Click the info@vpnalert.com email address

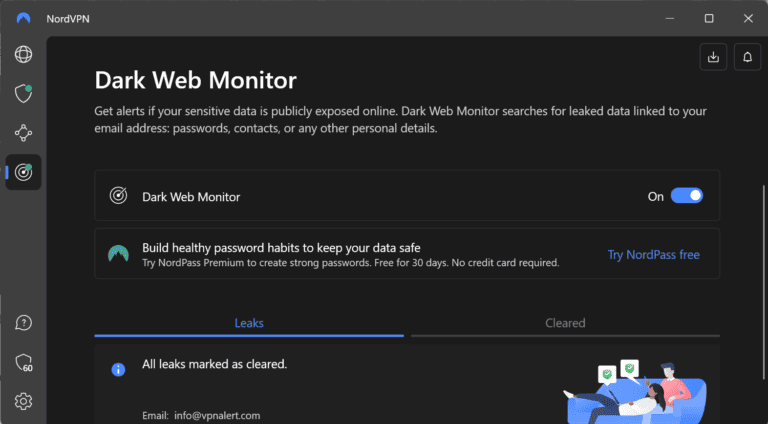pos(219,415)
